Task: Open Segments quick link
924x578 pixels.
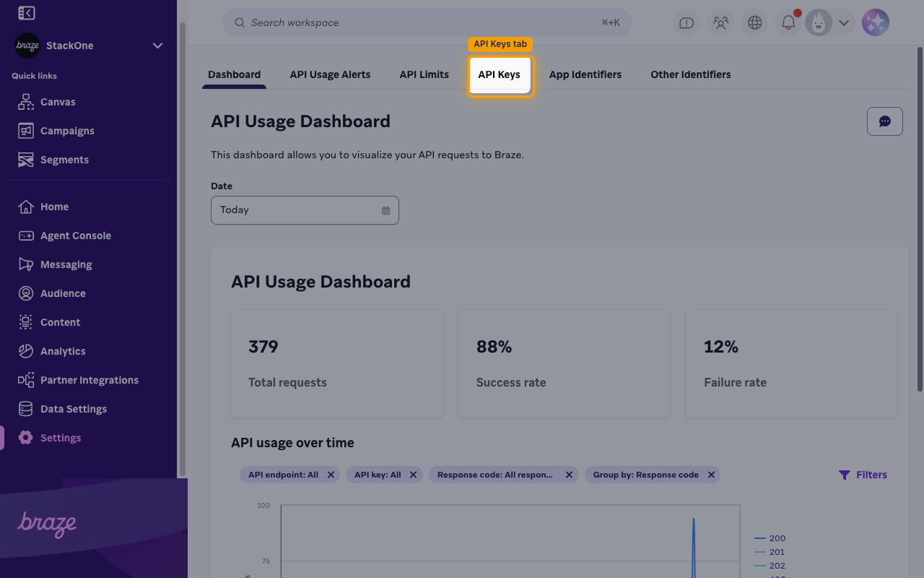Action: 64,160
